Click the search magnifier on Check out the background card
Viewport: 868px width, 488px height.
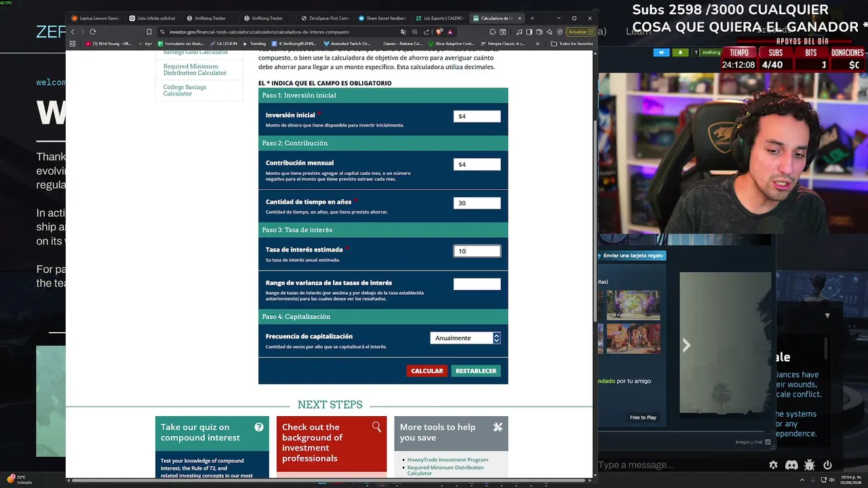pos(376,426)
